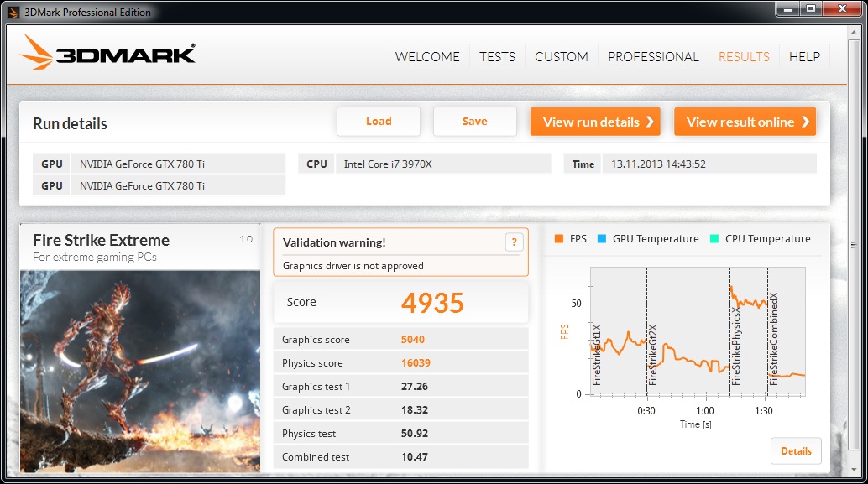Switch to the CUSTOM tab
Viewport: 868px width, 484px height.
(562, 56)
